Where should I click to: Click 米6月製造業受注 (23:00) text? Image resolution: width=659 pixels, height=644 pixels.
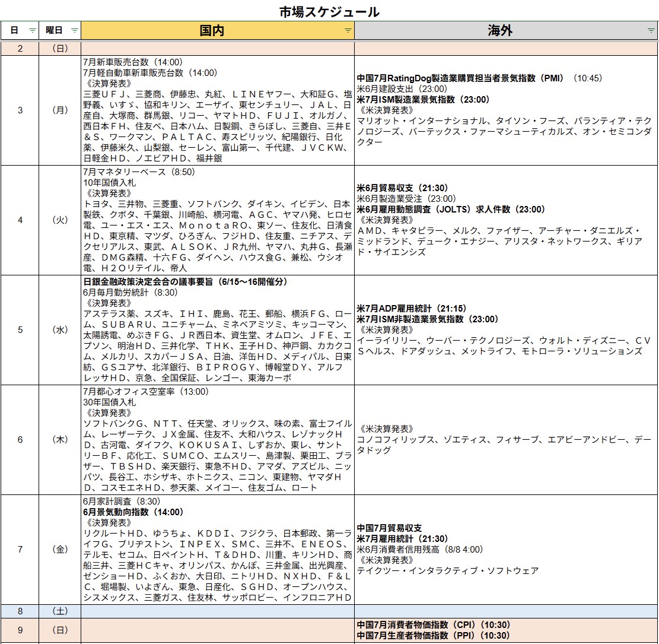coord(406,199)
